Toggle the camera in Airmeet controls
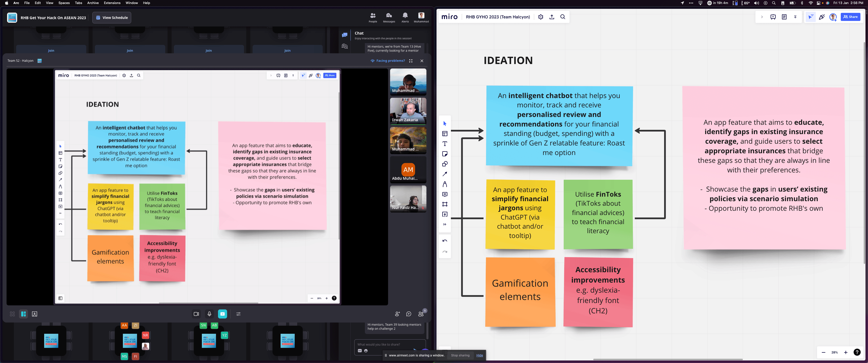The height and width of the screenshot is (363, 868). pyautogui.click(x=196, y=314)
